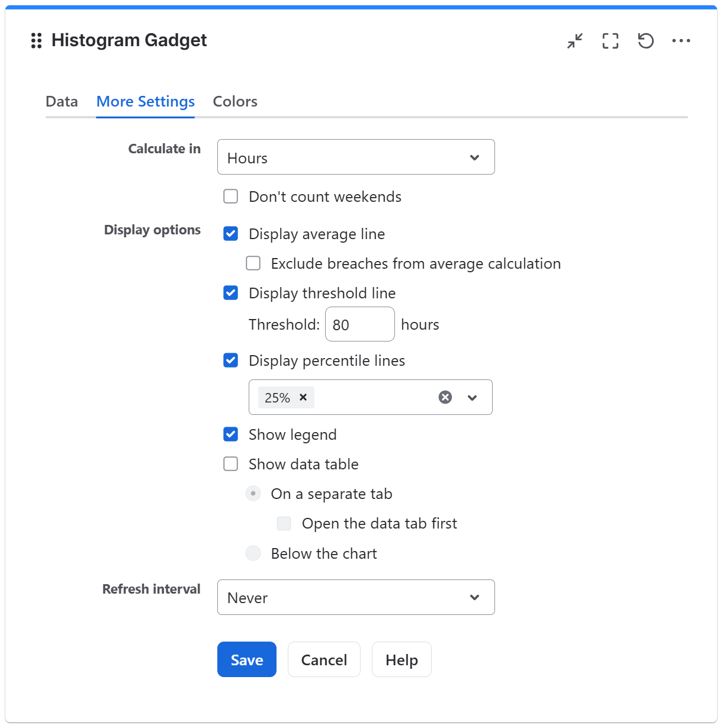Remove the 25% percentile tag
This screenshot has width=723, height=728.
pyautogui.click(x=303, y=397)
